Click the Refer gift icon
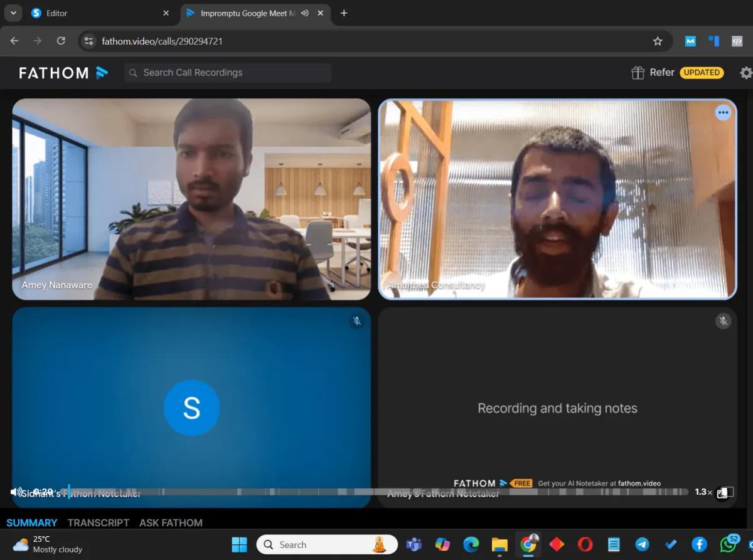Screen dimensions: 753x560 coord(638,73)
